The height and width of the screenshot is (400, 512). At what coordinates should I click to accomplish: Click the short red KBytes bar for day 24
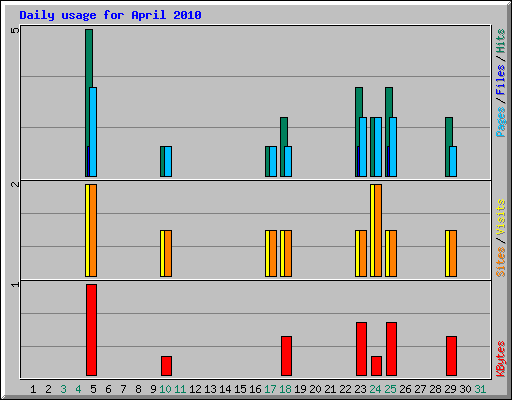pos(376,366)
